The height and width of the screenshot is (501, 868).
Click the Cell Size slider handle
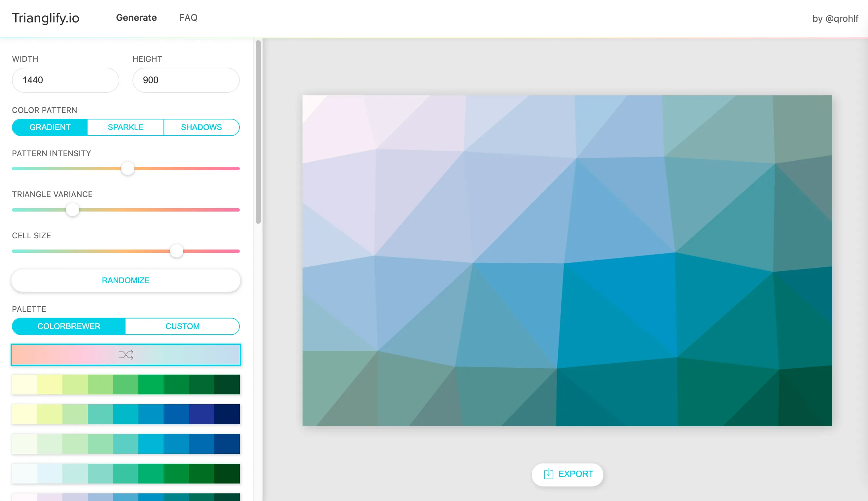(177, 251)
